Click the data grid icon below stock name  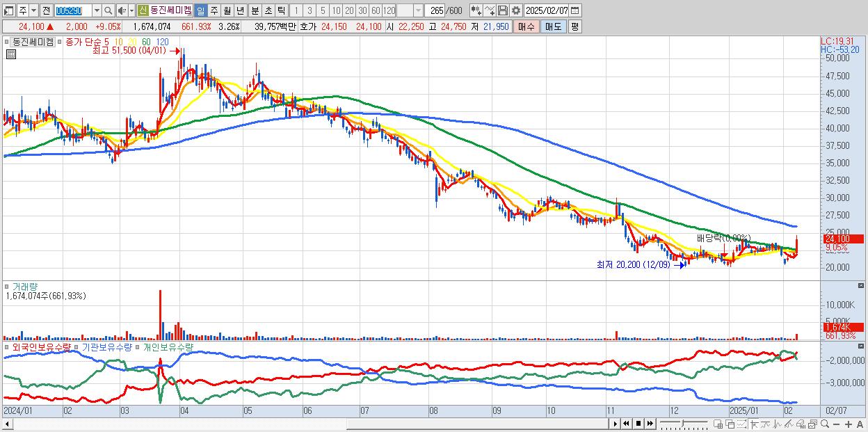click(x=10, y=54)
